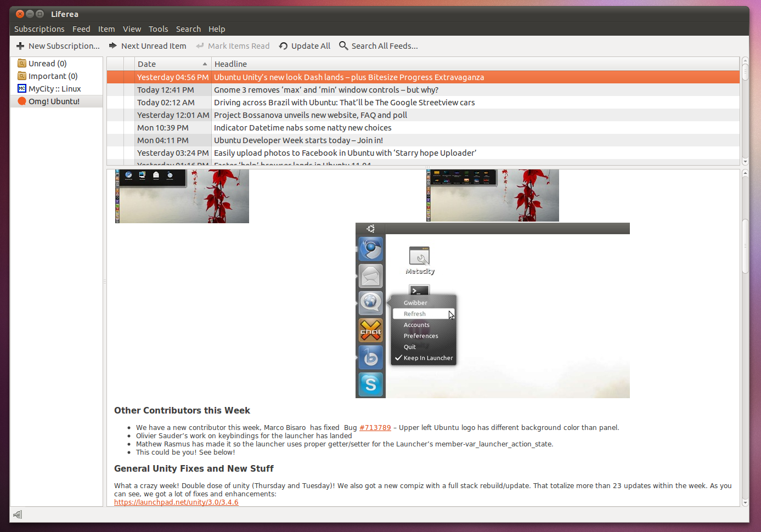This screenshot has width=761, height=532.
Task: Sort items by the Headline column header
Action: [475, 64]
